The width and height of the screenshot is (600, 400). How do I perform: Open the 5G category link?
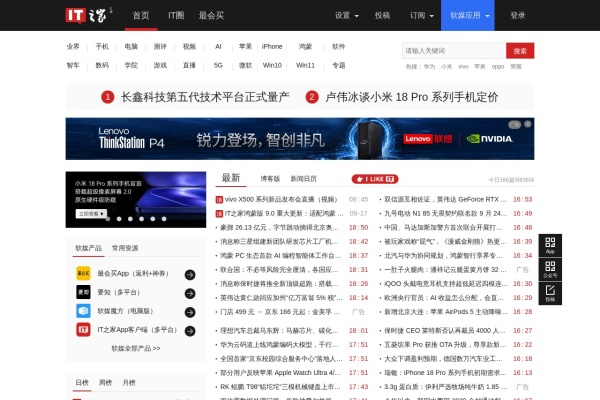(218, 65)
